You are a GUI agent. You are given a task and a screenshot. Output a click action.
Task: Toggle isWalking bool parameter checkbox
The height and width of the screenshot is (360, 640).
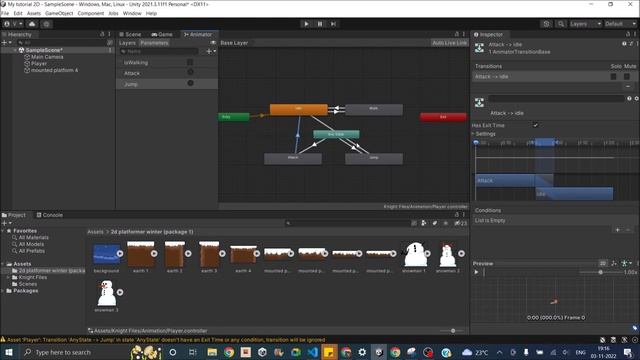point(190,62)
